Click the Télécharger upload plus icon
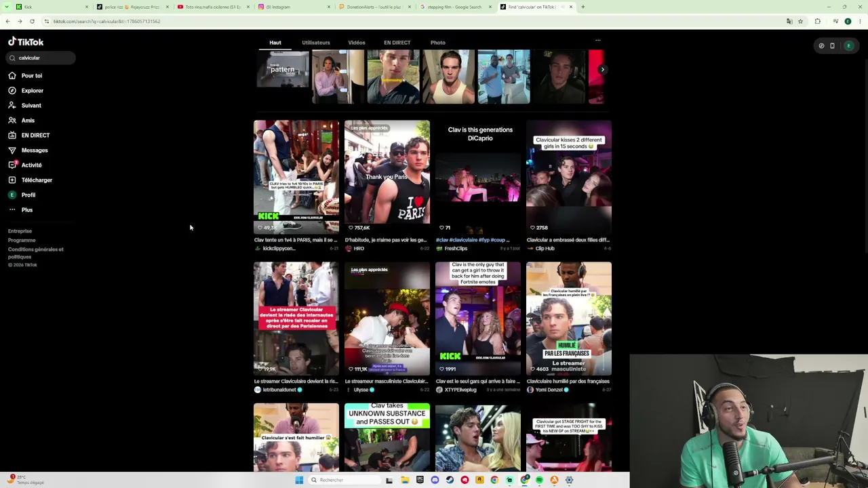 [x=12, y=180]
